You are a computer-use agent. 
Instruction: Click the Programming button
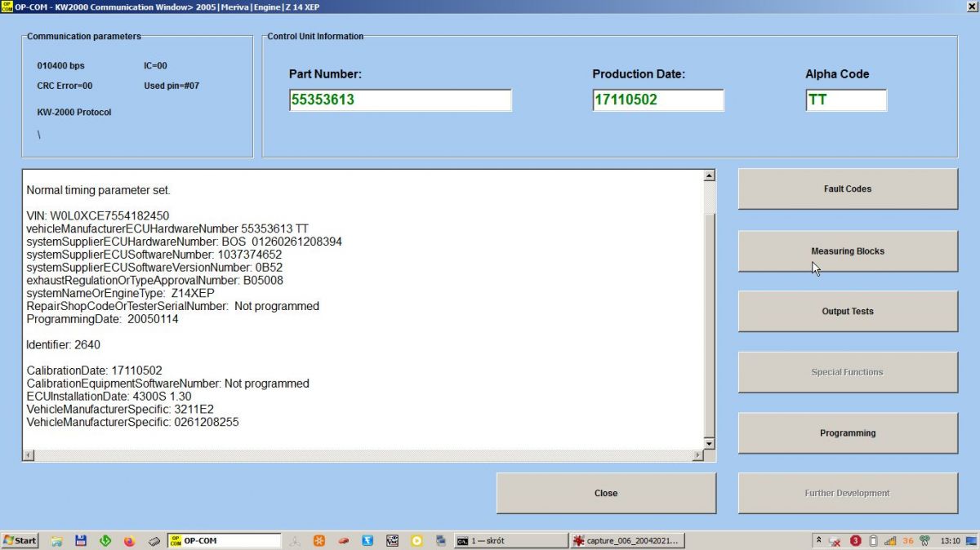pyautogui.click(x=848, y=433)
